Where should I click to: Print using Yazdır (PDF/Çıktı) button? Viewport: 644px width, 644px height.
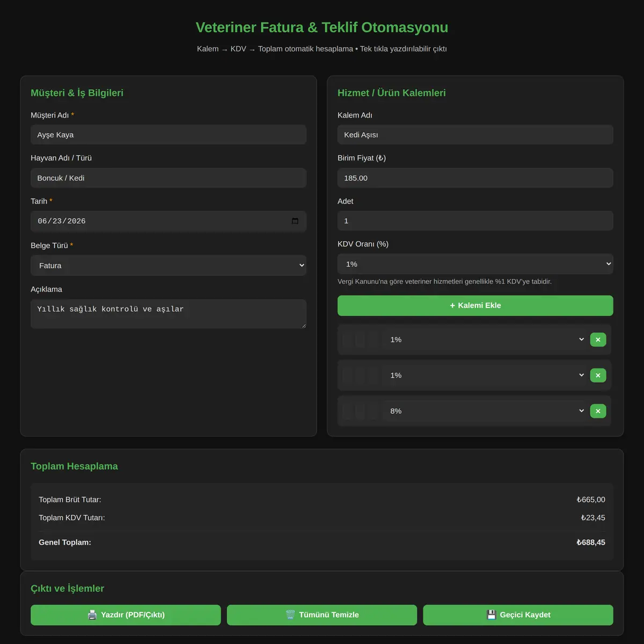[126, 615]
